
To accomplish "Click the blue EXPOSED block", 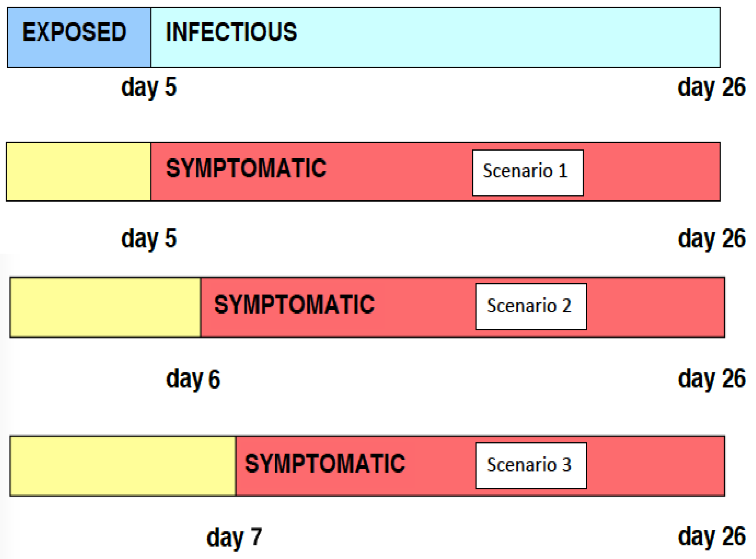I will [79, 37].
